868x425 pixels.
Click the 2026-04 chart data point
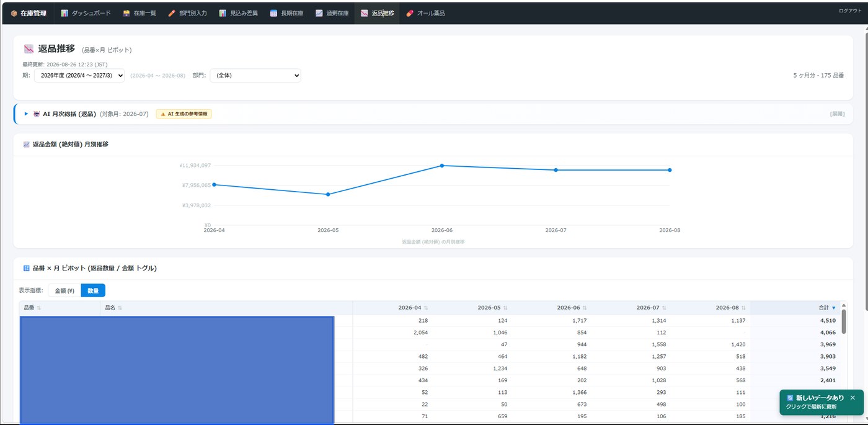[215, 185]
